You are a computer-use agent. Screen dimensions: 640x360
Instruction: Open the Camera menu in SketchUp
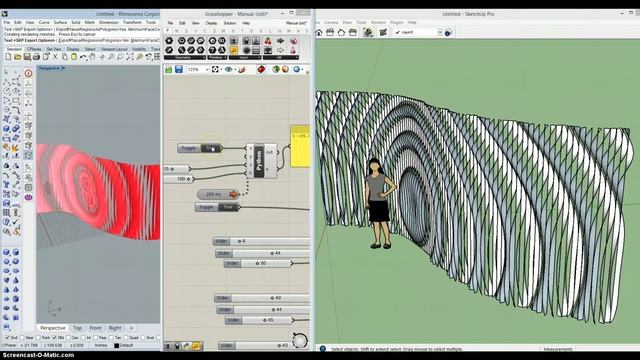(331, 22)
